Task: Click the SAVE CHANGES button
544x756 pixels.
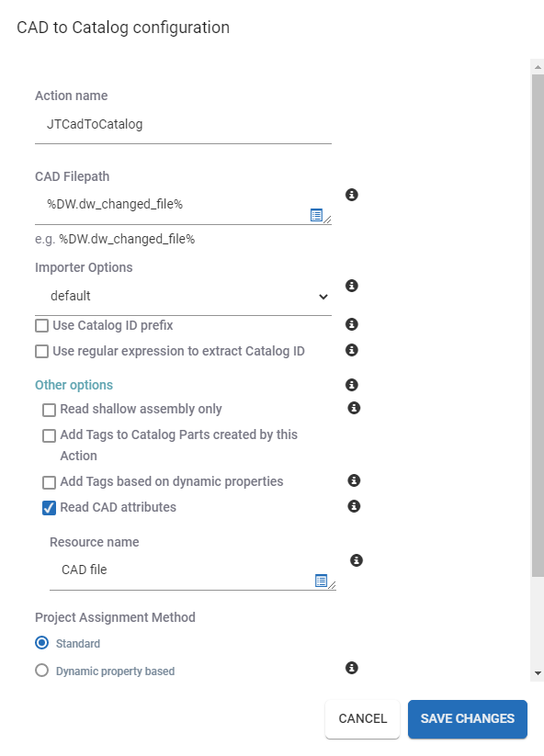Action: [468, 719]
